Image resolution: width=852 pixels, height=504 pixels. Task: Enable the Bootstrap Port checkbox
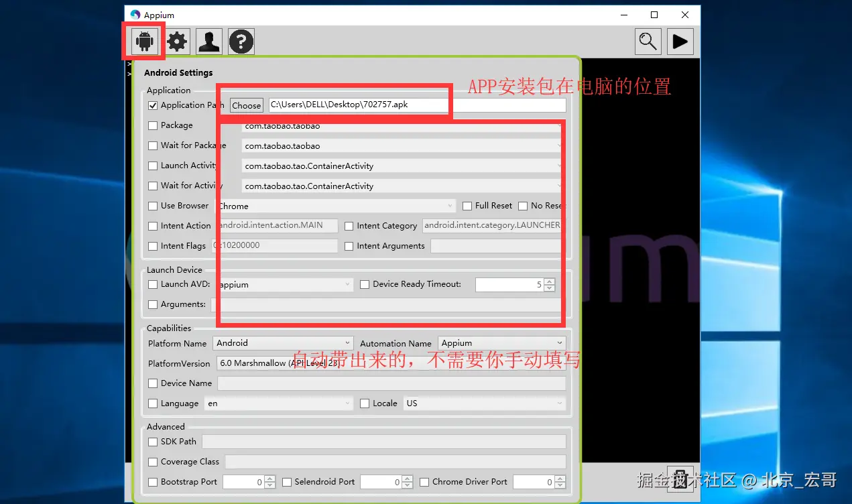coord(153,482)
